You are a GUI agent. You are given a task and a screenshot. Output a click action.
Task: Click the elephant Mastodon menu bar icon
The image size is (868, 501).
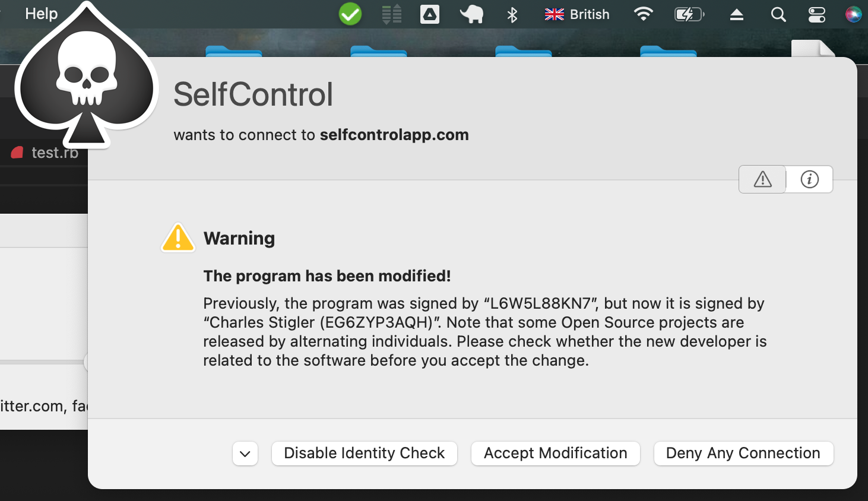point(471,14)
